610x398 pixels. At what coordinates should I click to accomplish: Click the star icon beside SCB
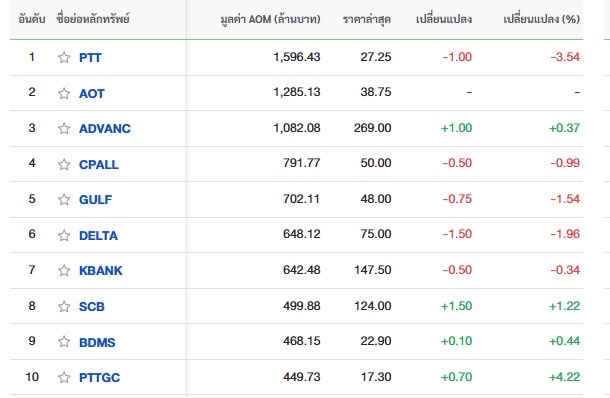(64, 307)
